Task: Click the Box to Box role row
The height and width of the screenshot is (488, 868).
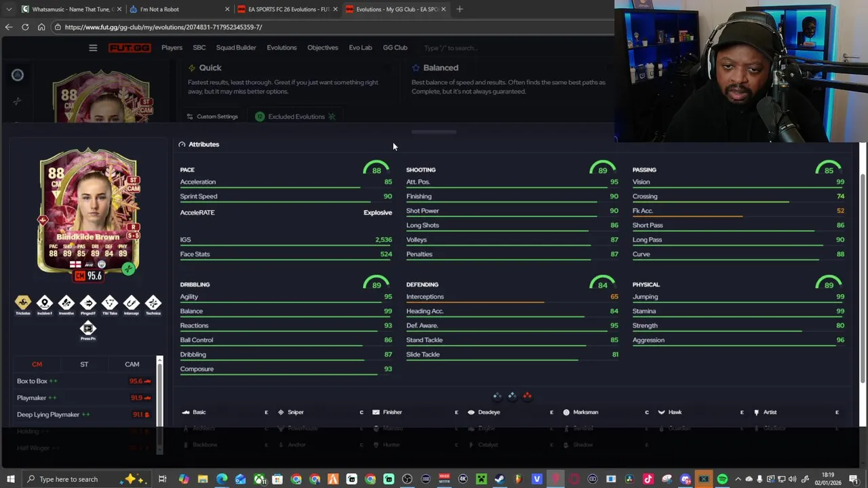Action: point(83,381)
